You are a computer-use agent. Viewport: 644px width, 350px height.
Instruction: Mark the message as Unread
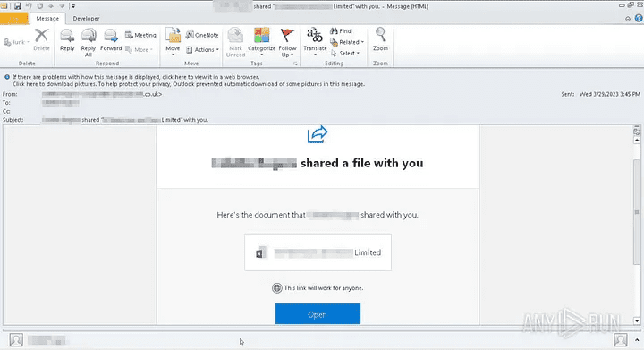click(235, 43)
